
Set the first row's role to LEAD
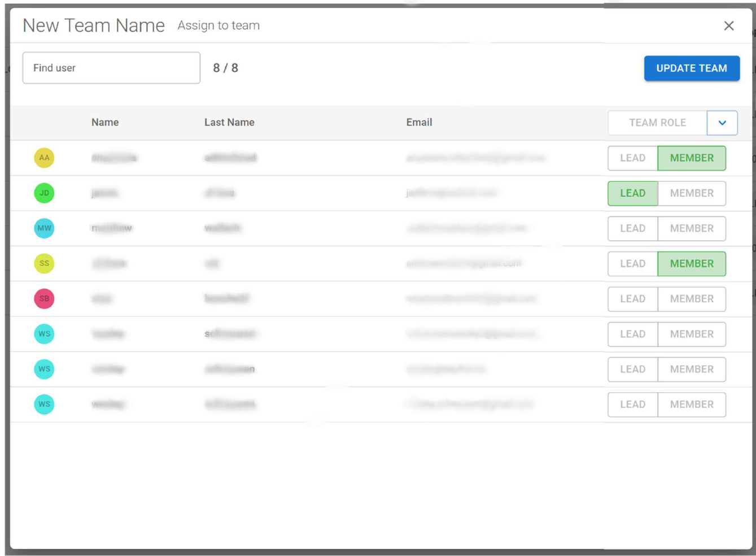pos(632,158)
